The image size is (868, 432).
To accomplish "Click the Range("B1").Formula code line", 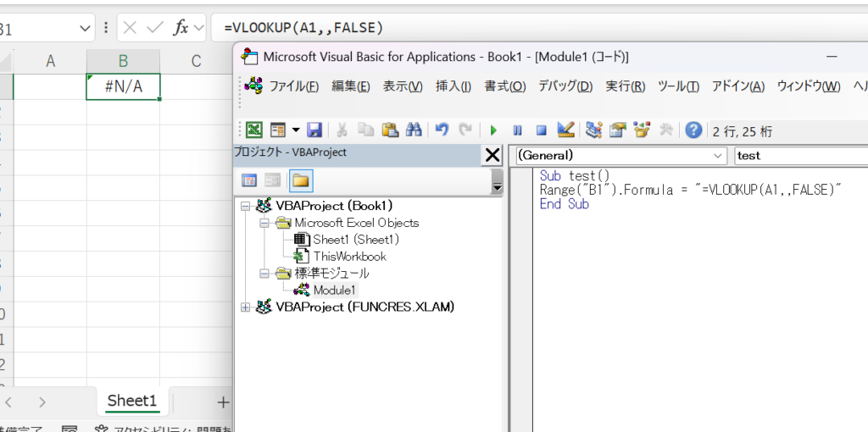I will click(x=690, y=190).
